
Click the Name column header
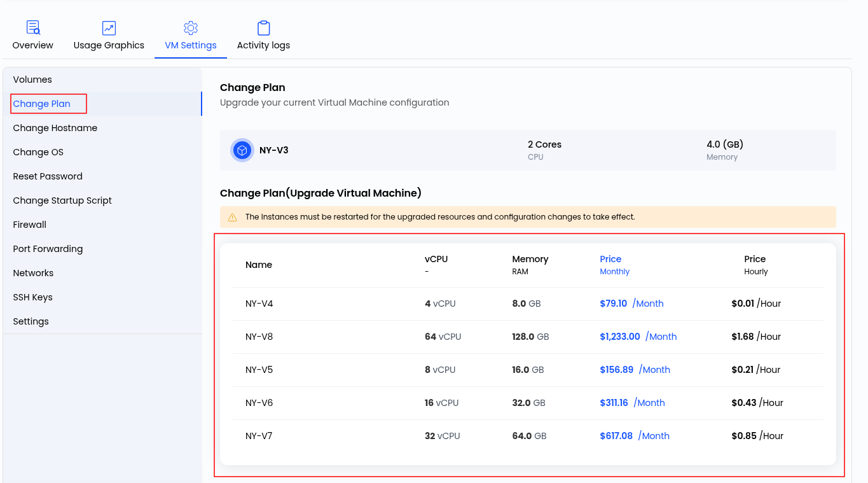(x=259, y=265)
